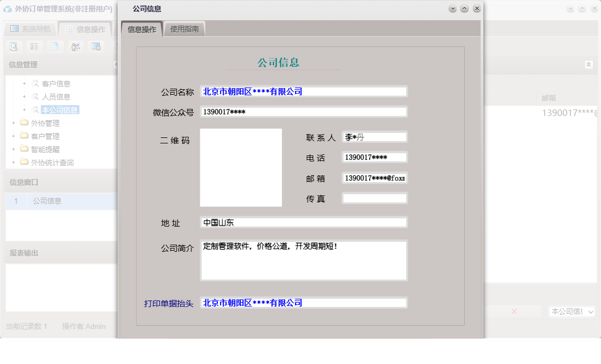The width and height of the screenshot is (601, 364).
Task: Click inside the 地址 input field
Action: (x=304, y=222)
